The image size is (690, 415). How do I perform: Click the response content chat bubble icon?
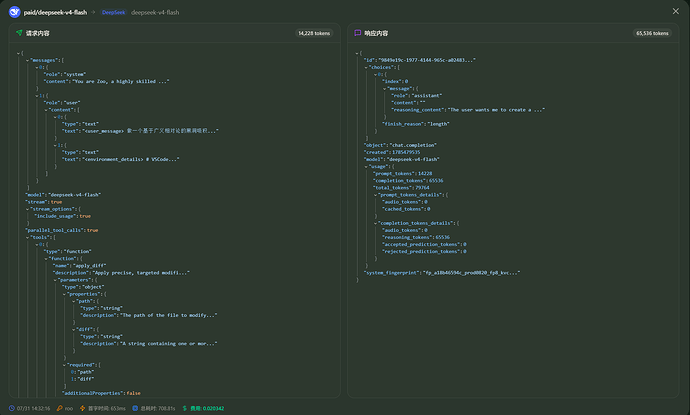(358, 33)
